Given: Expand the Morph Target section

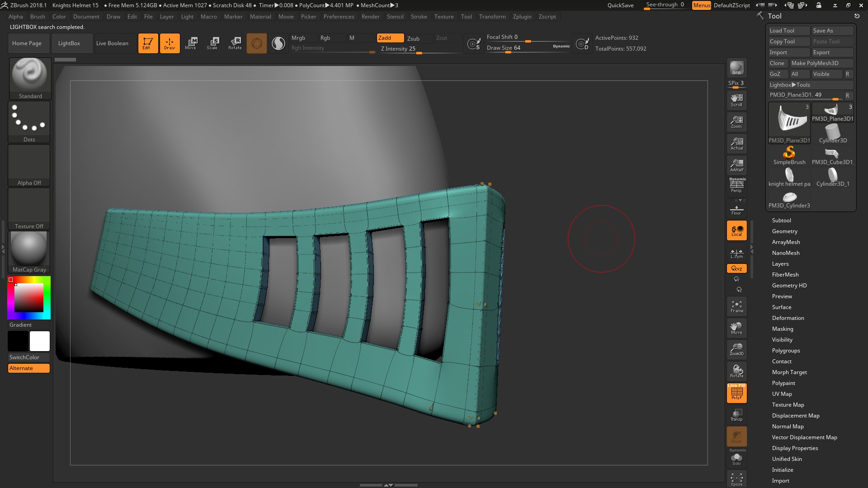Looking at the screenshot, I should click(789, 372).
